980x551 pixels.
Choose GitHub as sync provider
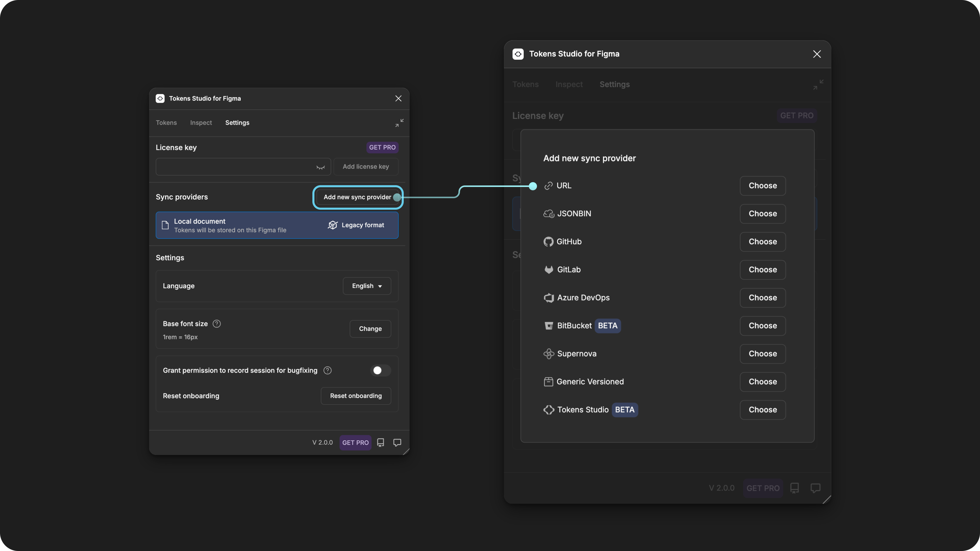point(763,242)
